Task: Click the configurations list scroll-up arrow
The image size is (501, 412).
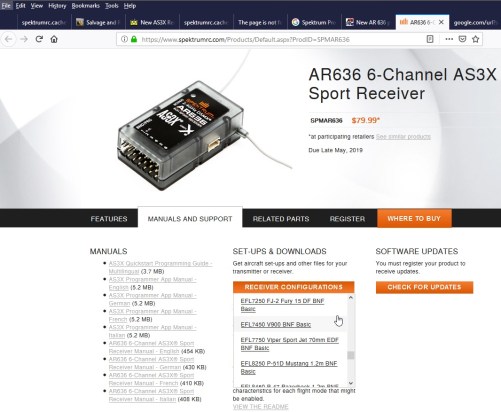Action: point(351,297)
